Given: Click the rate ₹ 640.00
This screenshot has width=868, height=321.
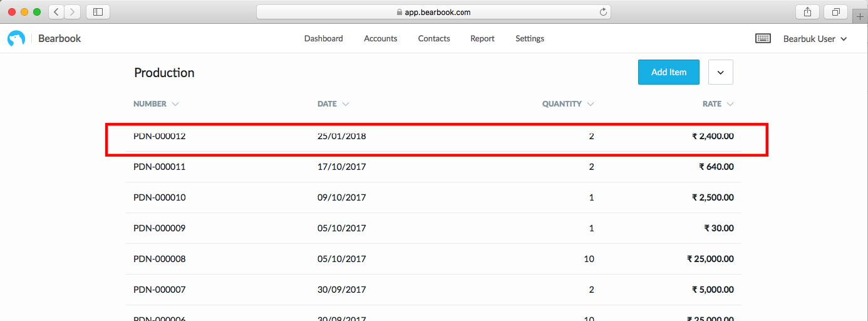Looking at the screenshot, I should pos(716,167).
